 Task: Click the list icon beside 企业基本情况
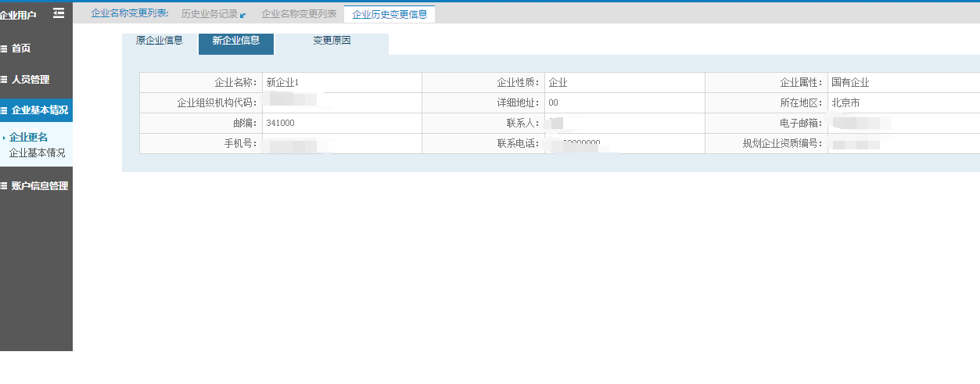pyautogui.click(x=4, y=110)
